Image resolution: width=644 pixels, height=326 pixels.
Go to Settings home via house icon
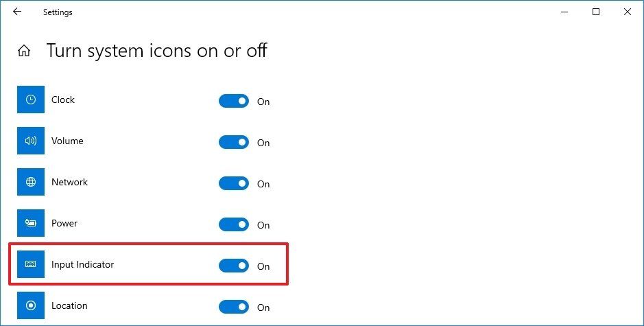pos(24,51)
